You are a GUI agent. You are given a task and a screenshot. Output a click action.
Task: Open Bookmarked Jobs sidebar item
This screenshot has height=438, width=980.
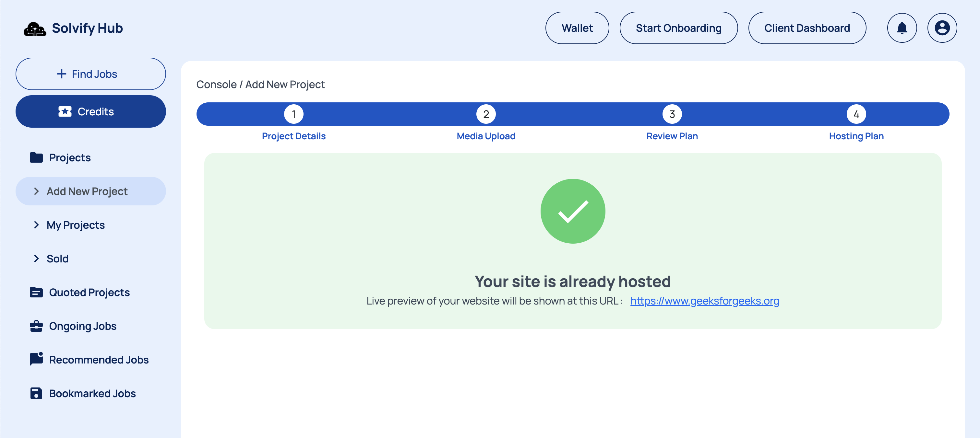(90, 393)
